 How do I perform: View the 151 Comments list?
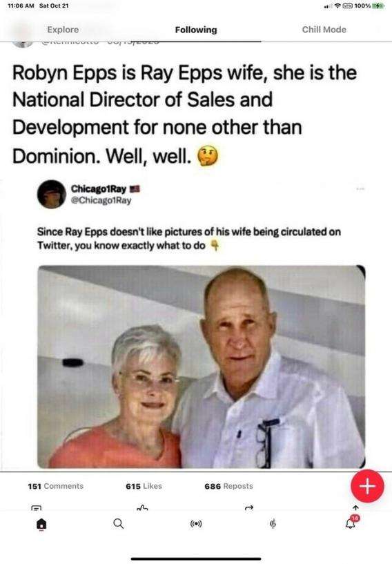tap(56, 486)
